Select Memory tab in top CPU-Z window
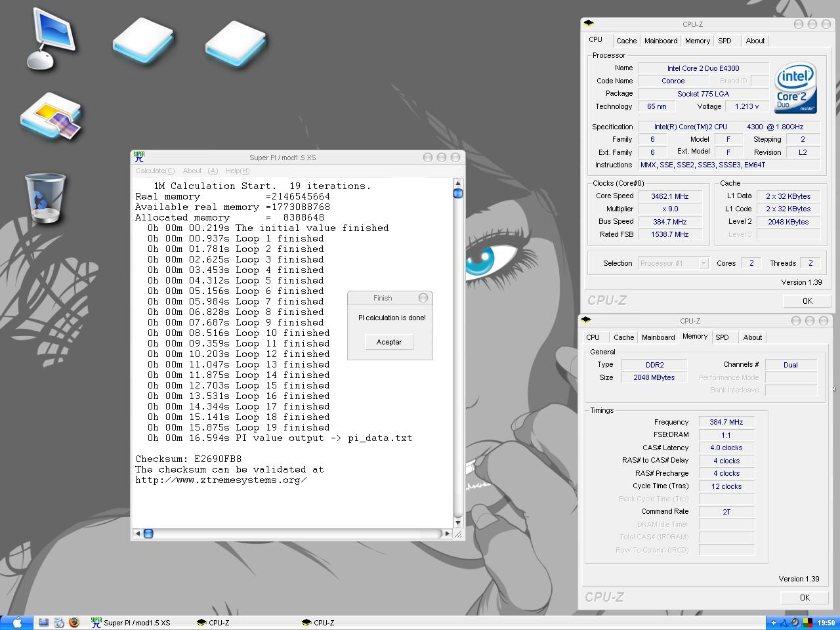Image resolution: width=840 pixels, height=630 pixels. [x=698, y=41]
